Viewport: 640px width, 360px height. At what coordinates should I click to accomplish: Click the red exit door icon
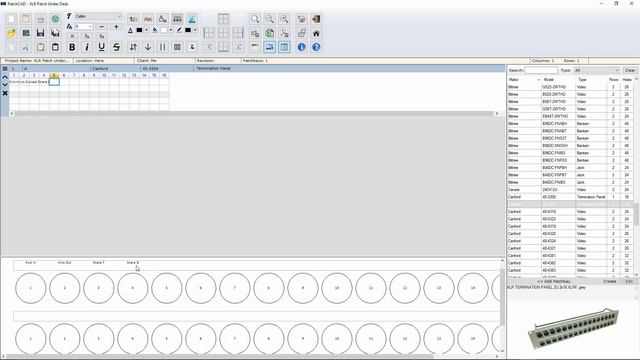tap(316, 19)
